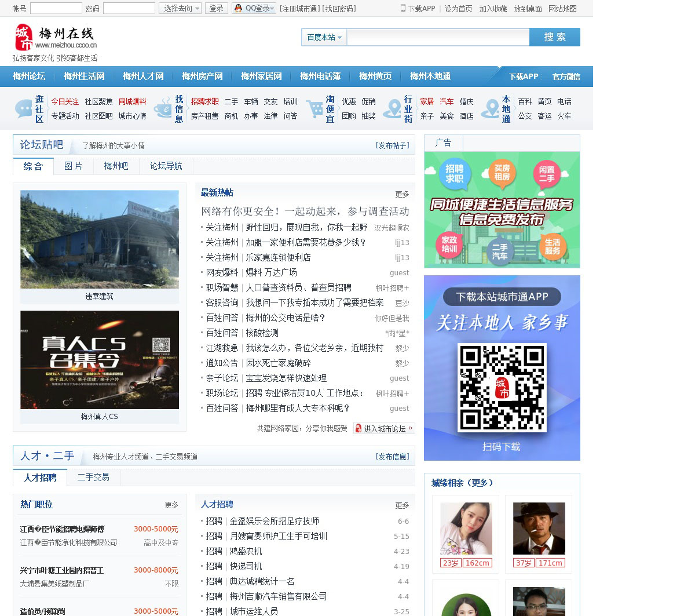
Task: Click the 梅州真人CS poster thumbnail
Action: (x=100, y=360)
